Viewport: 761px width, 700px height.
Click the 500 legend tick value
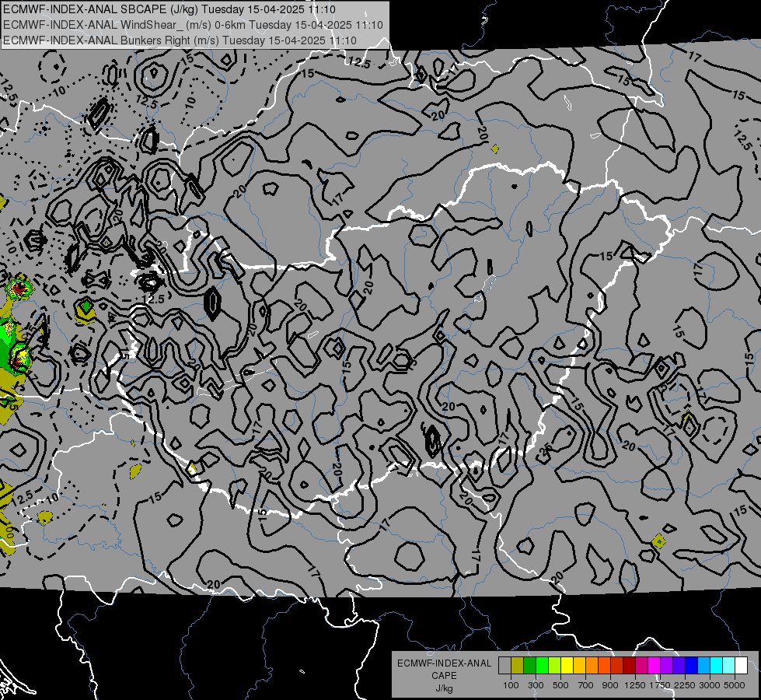(560, 685)
